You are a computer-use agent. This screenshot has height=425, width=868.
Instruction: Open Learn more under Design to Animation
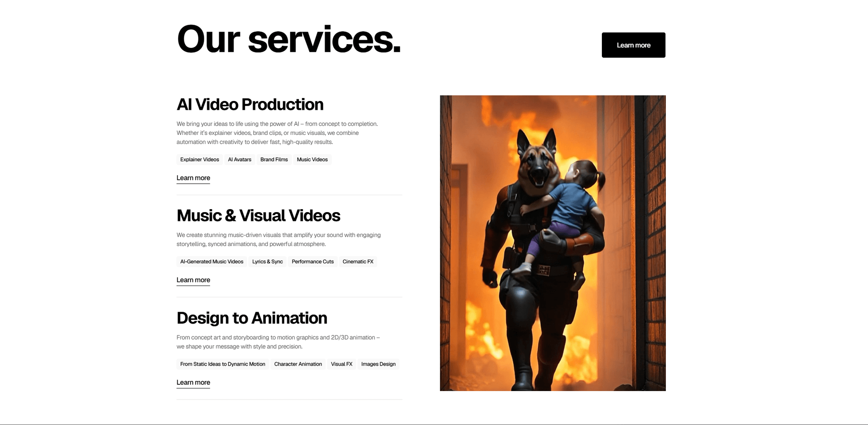(x=193, y=383)
